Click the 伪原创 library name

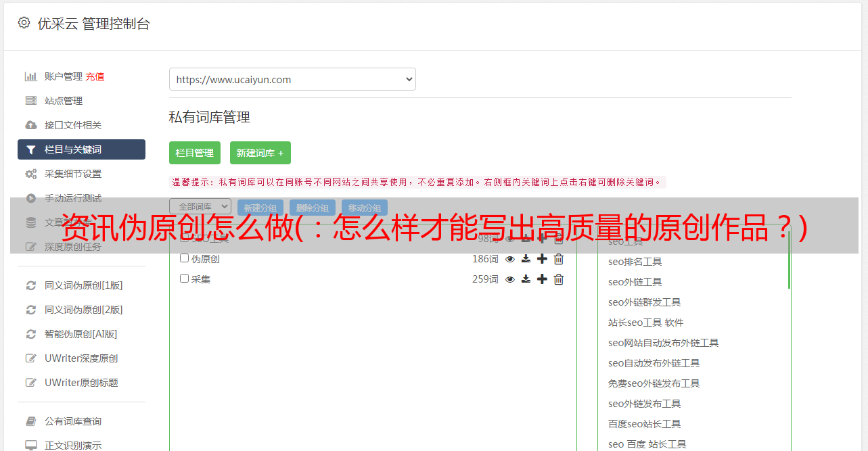[205, 259]
